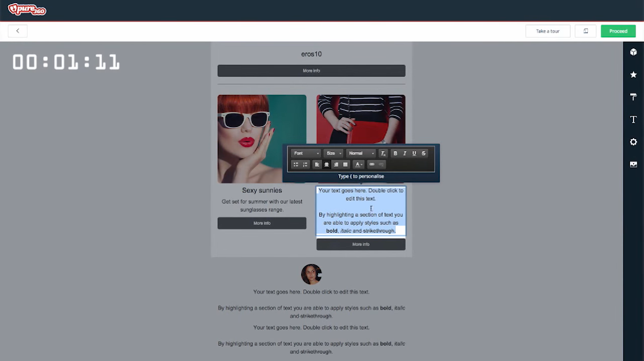The width and height of the screenshot is (644, 361).
Task: Click the Pure360 logo
Action: tap(27, 9)
